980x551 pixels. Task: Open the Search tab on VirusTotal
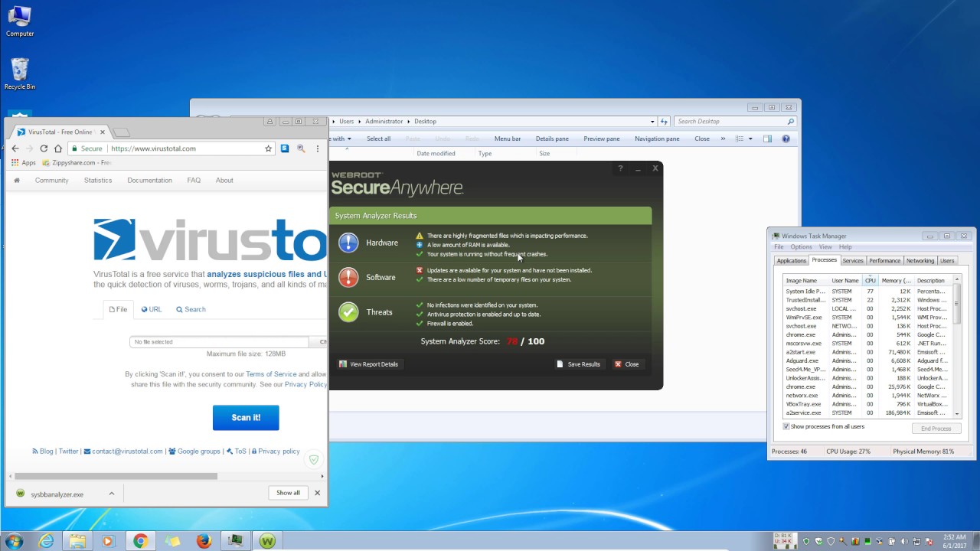pyautogui.click(x=191, y=309)
